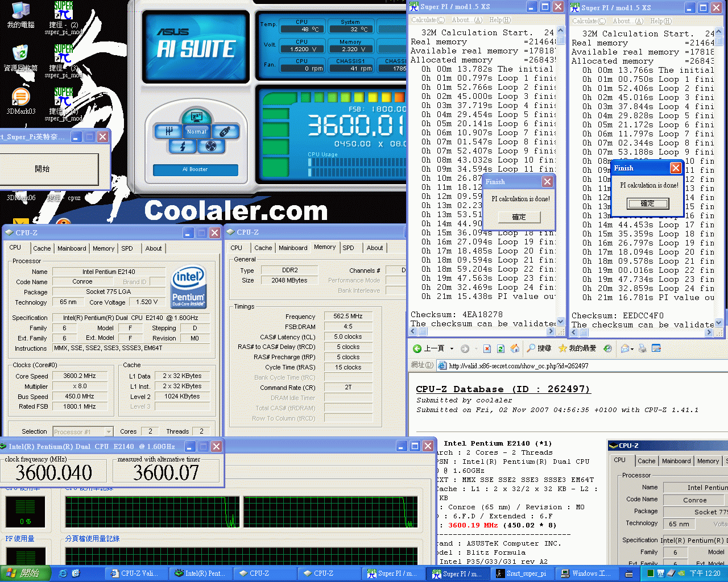Click the Print icon in browser toolbar
Image resolution: width=728 pixels, height=582 pixels.
[643, 348]
